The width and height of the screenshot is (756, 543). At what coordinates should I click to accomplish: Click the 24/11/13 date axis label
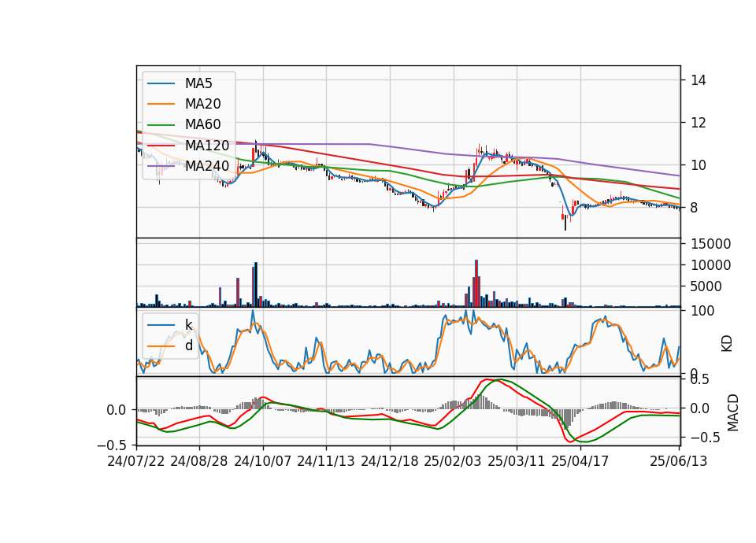pos(326,461)
